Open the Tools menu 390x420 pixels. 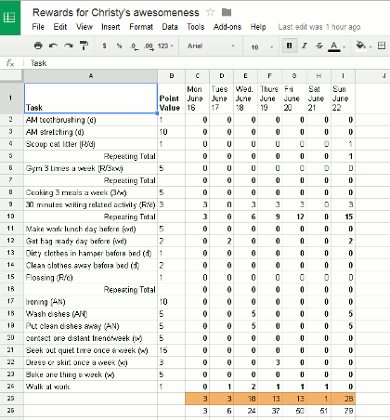(195, 27)
